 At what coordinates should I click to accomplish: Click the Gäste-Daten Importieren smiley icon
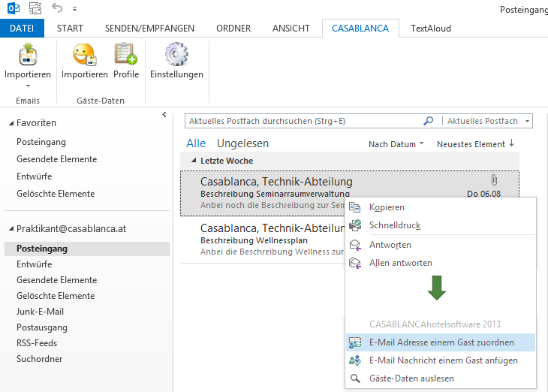pos(84,55)
